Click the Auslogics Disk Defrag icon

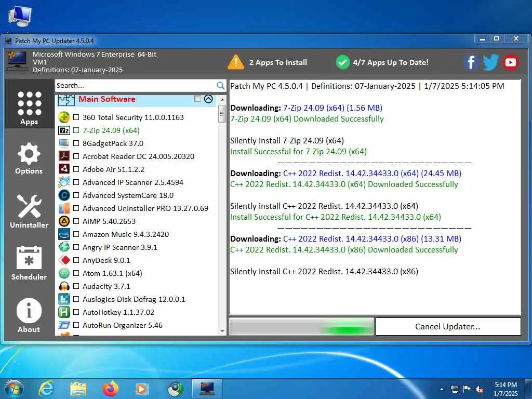pyautogui.click(x=64, y=299)
